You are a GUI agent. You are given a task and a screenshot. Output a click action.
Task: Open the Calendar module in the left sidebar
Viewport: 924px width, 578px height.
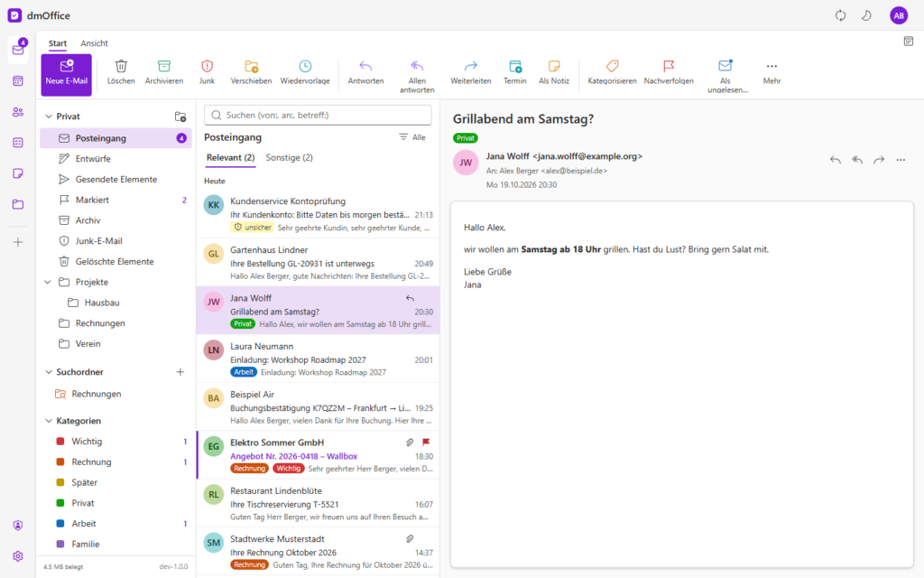coord(18,80)
